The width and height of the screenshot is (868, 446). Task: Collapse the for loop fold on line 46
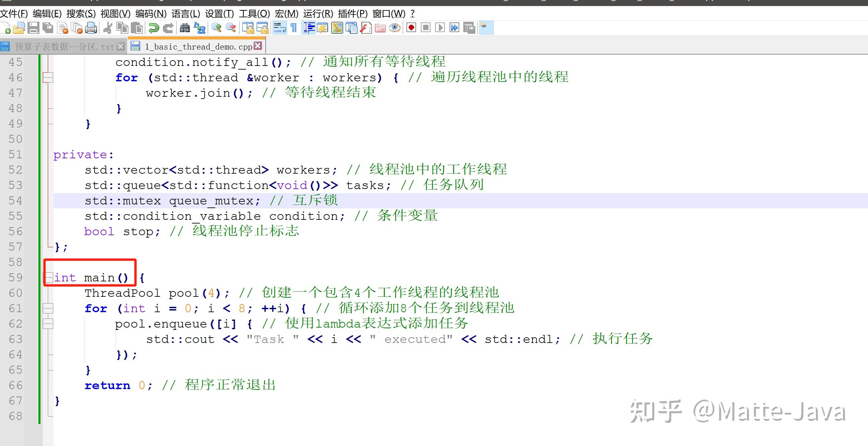[48, 77]
